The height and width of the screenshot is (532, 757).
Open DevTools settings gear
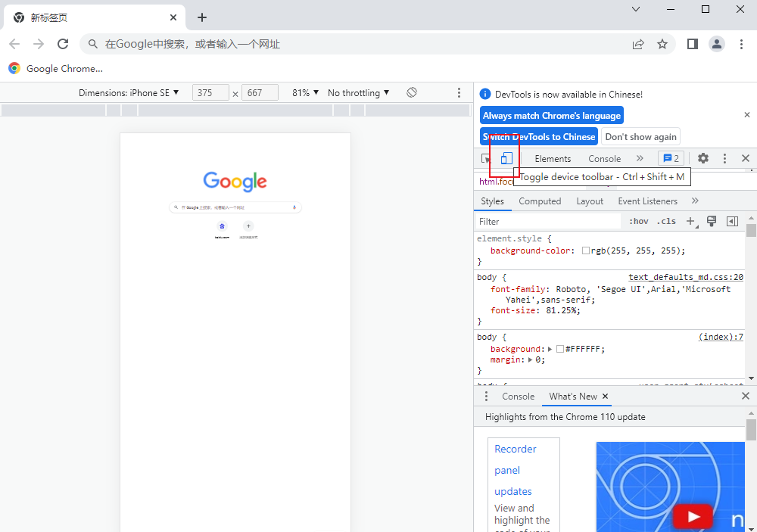tap(703, 158)
